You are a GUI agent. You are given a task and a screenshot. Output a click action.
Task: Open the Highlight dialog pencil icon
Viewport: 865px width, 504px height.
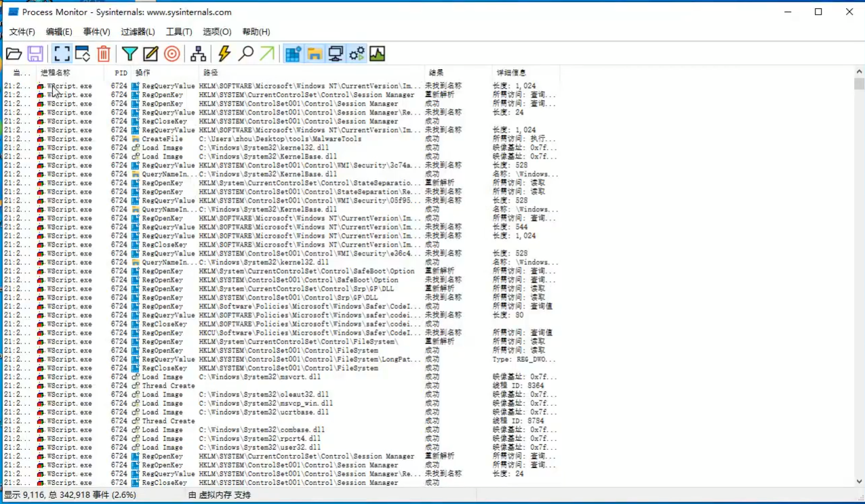click(150, 54)
